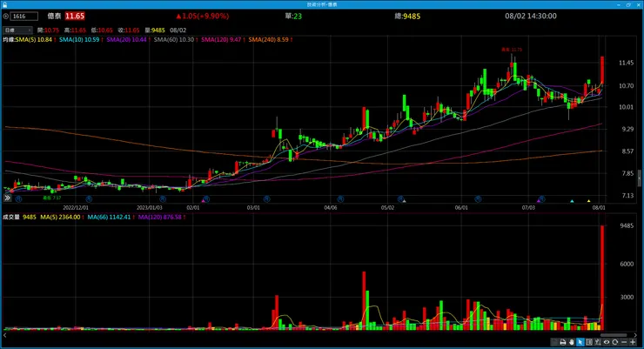Click the 2022/12/01 date axis label
644x349 pixels.
76,208
